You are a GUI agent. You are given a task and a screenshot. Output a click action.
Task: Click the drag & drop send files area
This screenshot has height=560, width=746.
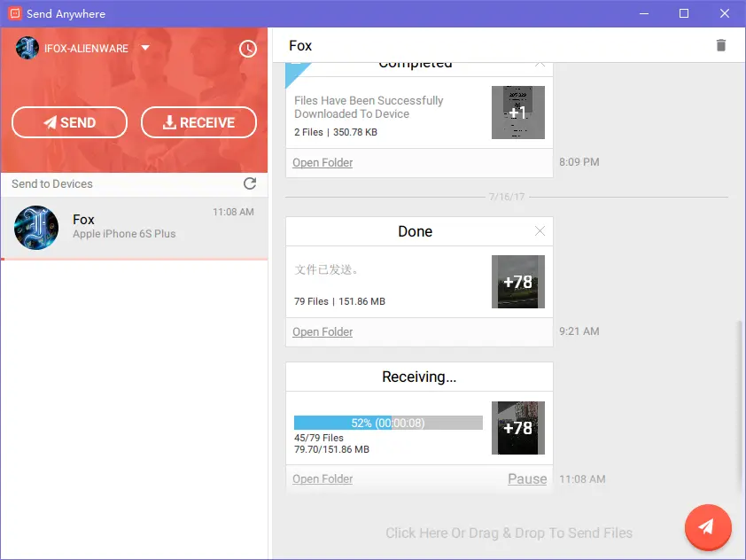point(509,533)
